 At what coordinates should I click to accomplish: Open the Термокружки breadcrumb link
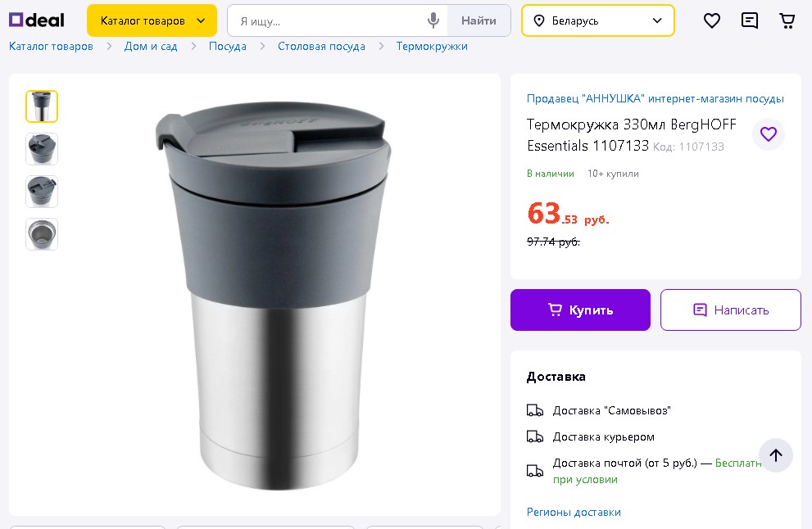click(x=431, y=47)
